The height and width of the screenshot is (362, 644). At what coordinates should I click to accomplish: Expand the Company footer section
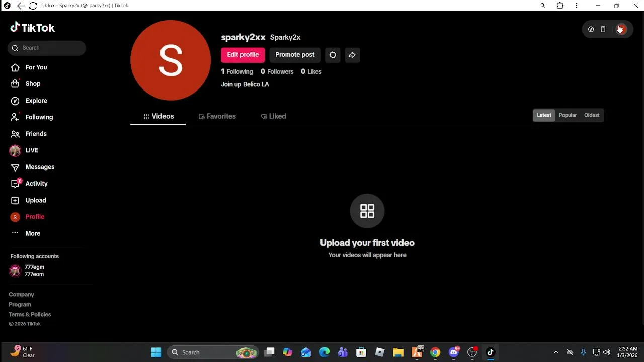21,295
